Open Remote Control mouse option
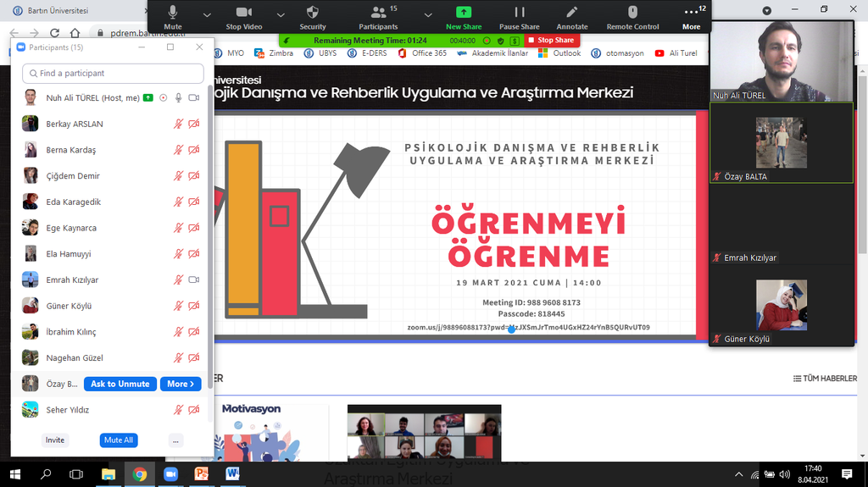 [x=632, y=17]
